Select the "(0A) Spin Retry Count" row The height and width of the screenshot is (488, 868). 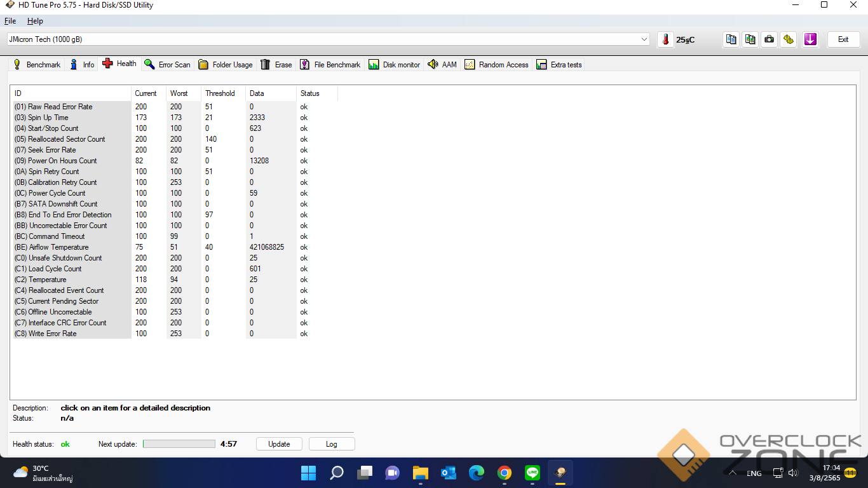point(175,172)
